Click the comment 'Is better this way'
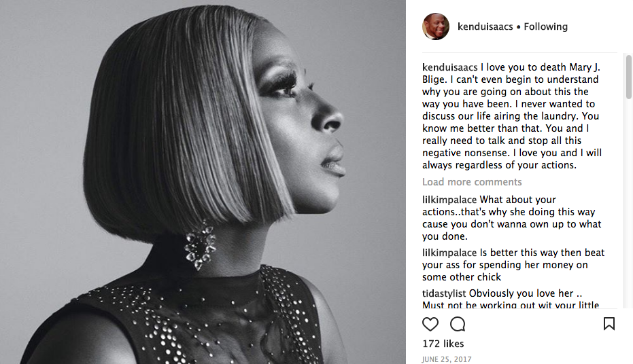Viewport: 633px width, 364px height. tap(513, 265)
